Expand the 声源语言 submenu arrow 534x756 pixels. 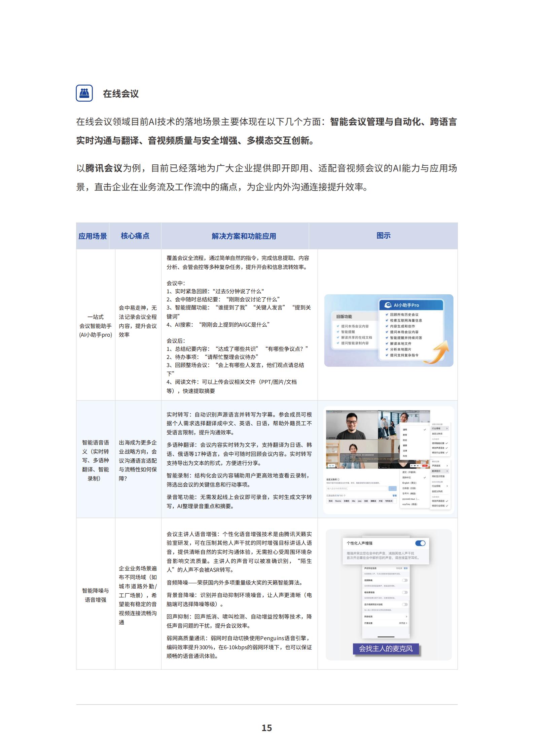click(447, 466)
